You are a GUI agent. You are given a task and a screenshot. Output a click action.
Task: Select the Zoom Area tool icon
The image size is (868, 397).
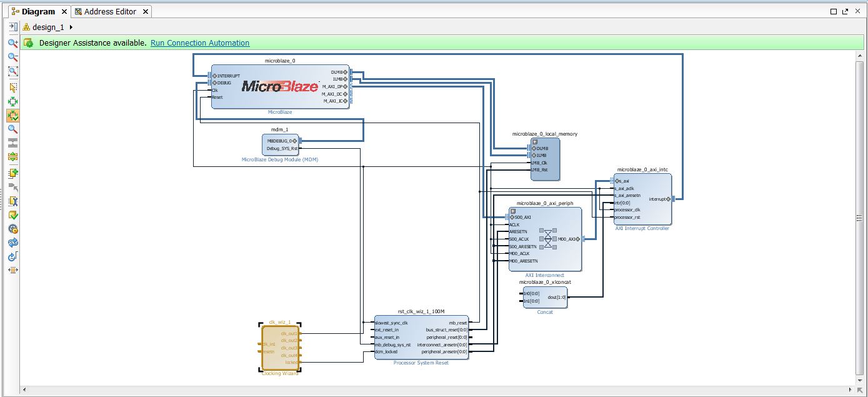click(12, 71)
